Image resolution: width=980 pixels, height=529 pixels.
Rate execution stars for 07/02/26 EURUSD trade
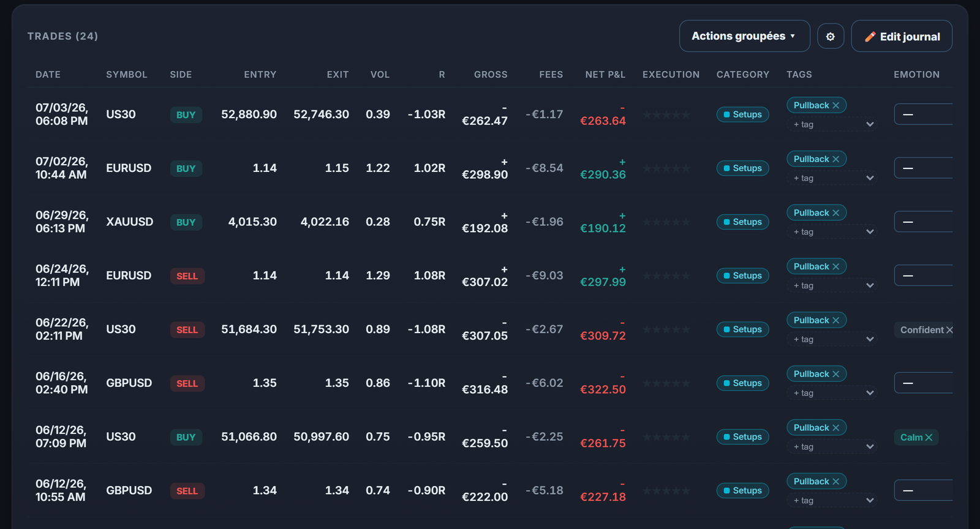[666, 168]
